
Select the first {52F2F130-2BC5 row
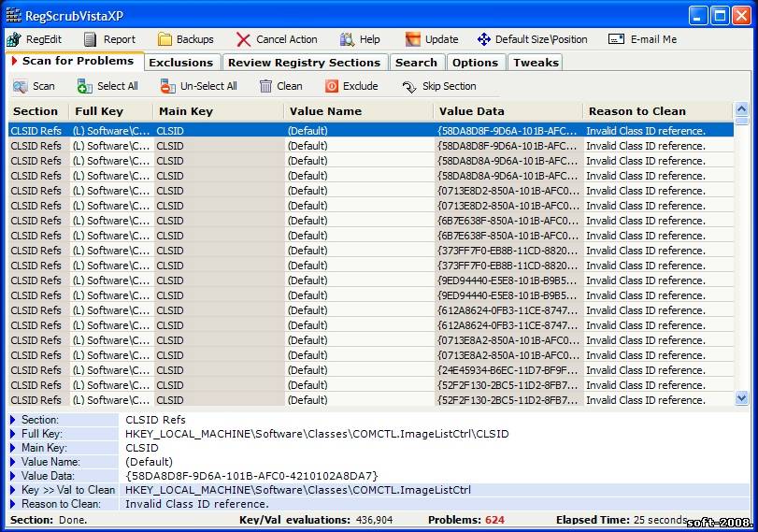pyautogui.click(x=371, y=385)
